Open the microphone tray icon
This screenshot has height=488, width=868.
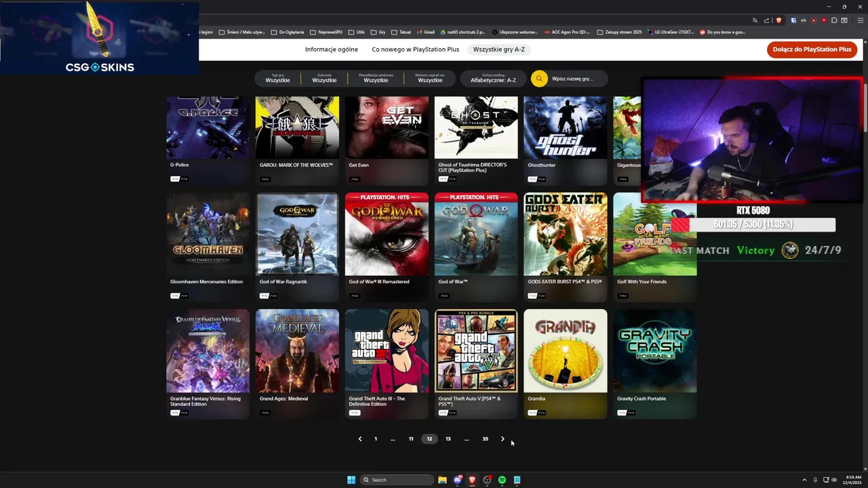tap(815, 480)
